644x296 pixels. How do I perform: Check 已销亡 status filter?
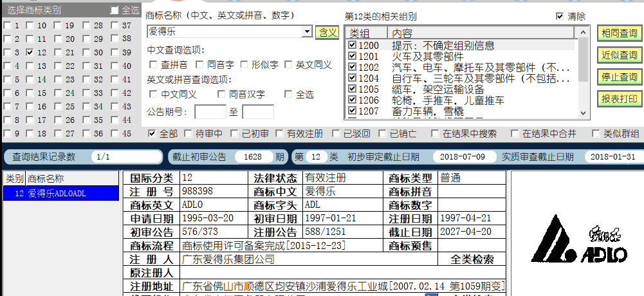tap(382, 133)
